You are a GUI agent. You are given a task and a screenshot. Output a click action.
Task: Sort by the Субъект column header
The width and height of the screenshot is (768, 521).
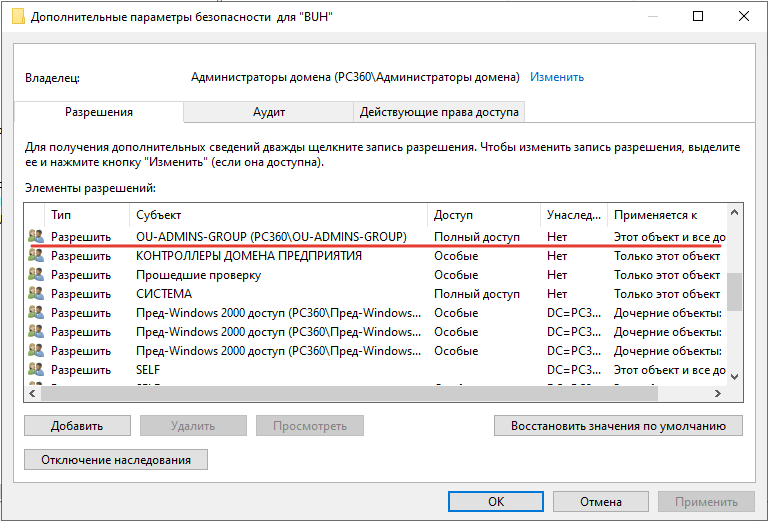point(280,215)
